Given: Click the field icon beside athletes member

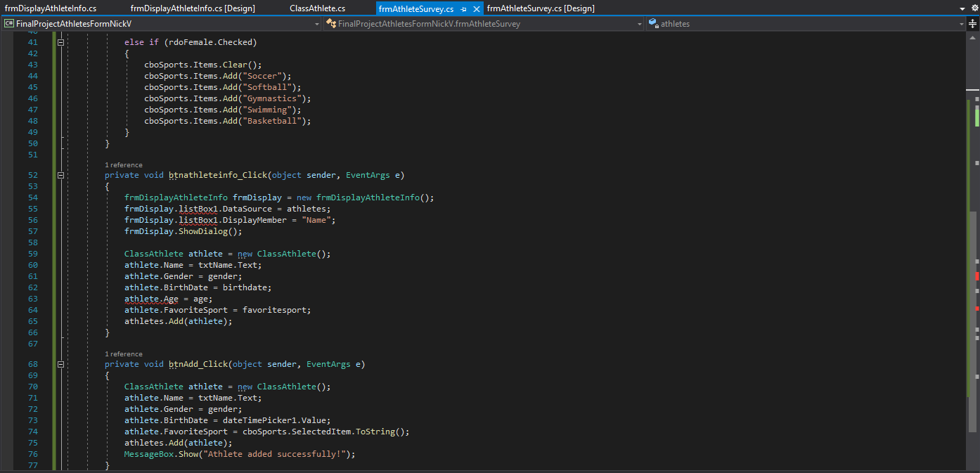Looking at the screenshot, I should [654, 24].
